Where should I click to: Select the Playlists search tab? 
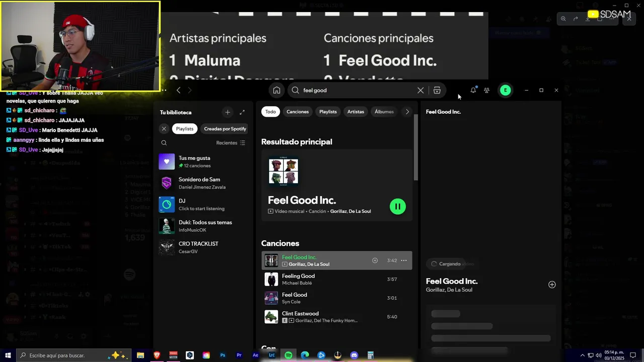[328, 112]
